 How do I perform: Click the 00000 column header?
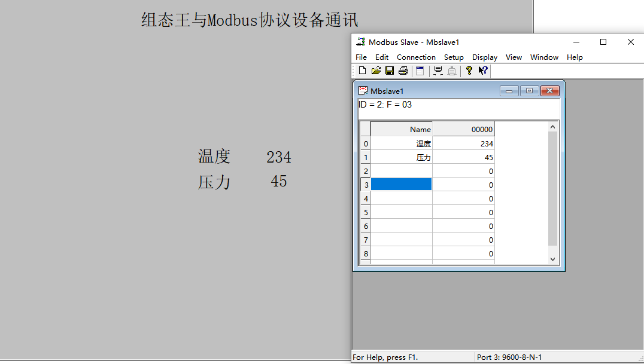(x=463, y=129)
